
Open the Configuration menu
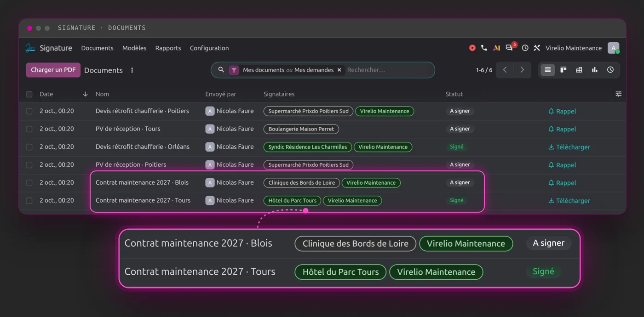[209, 48]
